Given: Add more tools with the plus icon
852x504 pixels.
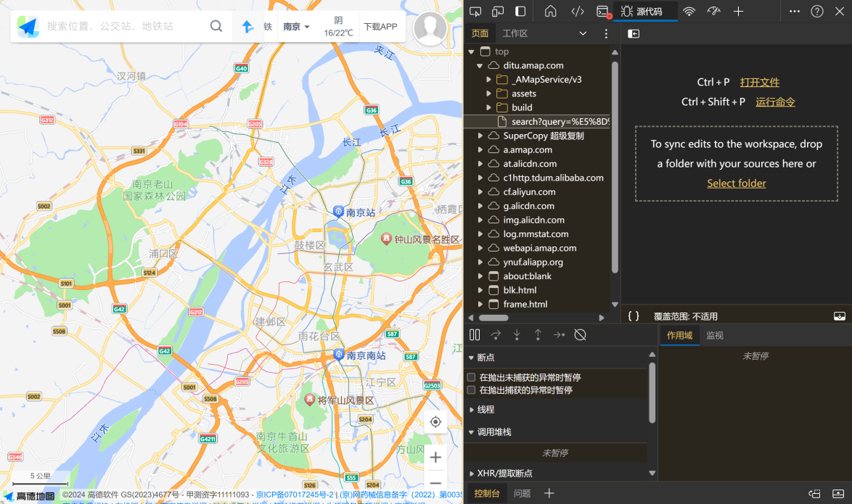Looking at the screenshot, I should point(739,12).
